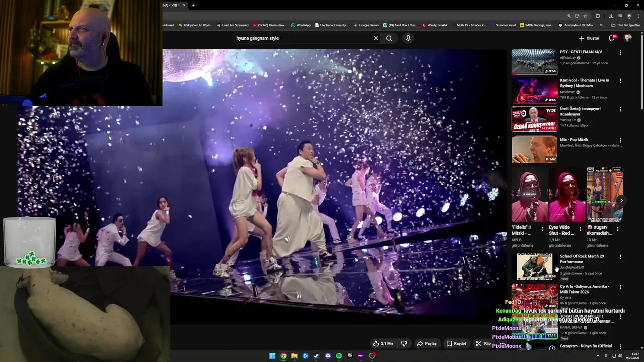Clear the YouTube search text with the X
The height and width of the screenshot is (362, 644).
tap(376, 38)
